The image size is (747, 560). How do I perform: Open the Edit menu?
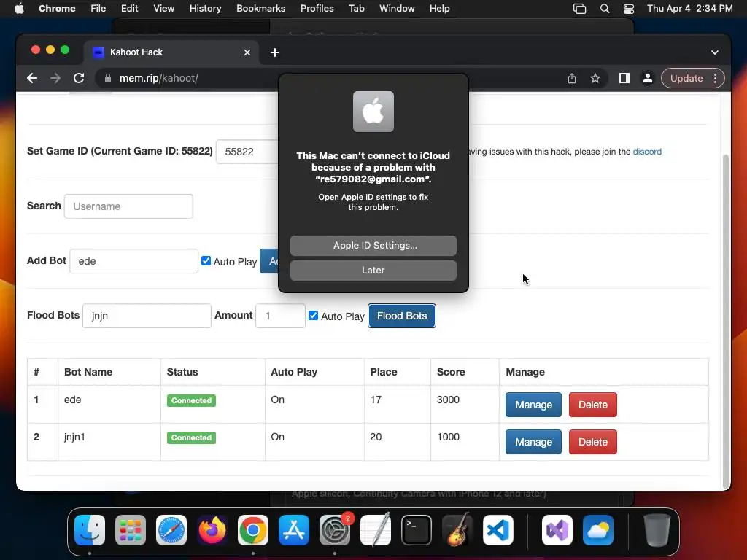(x=129, y=9)
